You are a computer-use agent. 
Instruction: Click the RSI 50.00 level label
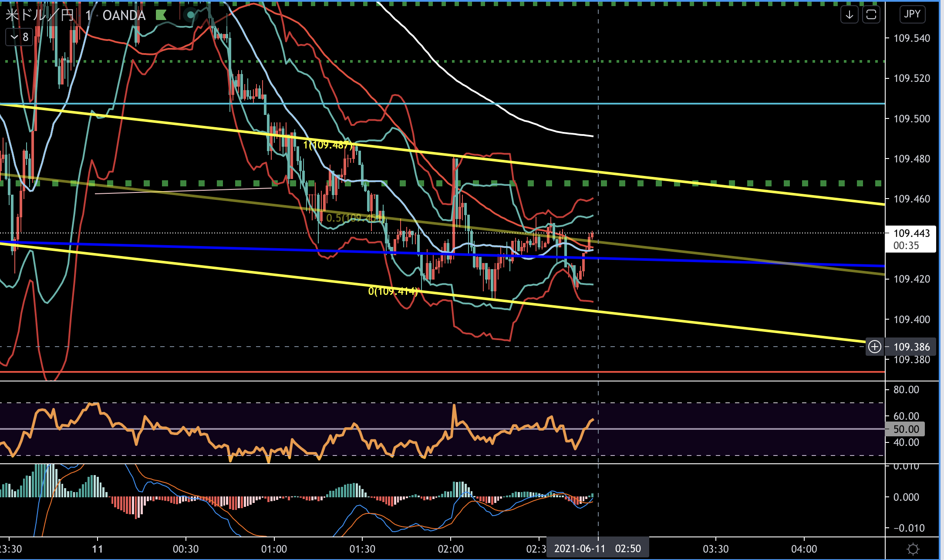(x=906, y=429)
